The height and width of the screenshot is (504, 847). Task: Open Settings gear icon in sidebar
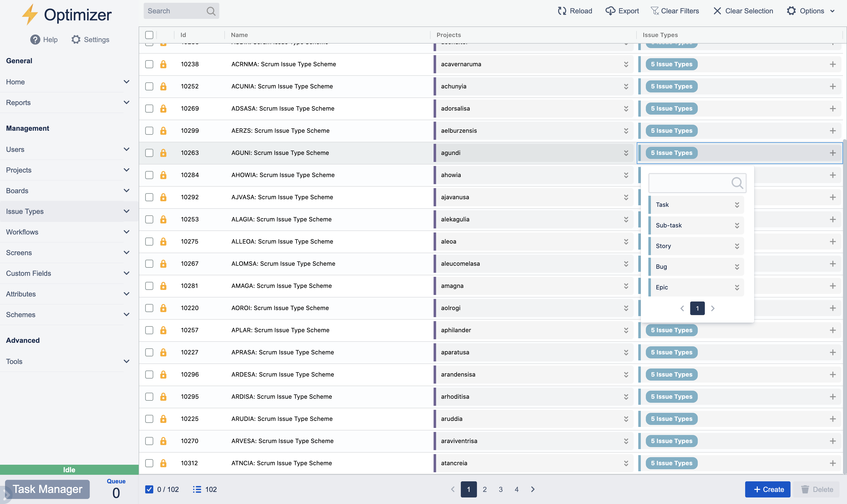(x=76, y=39)
